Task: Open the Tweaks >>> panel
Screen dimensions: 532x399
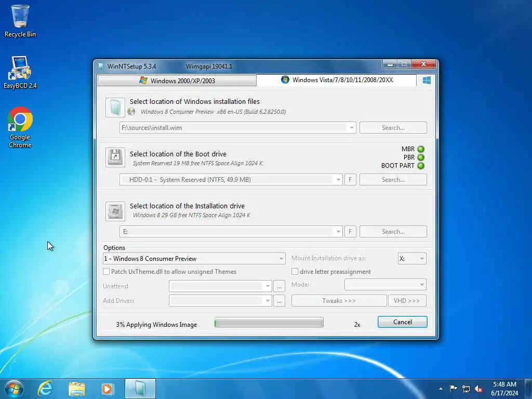Action: tap(339, 301)
